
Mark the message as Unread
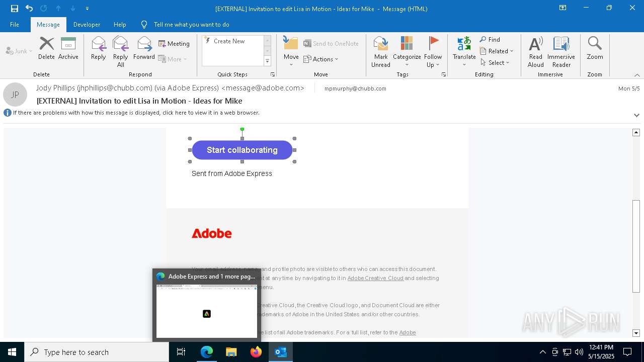(381, 52)
